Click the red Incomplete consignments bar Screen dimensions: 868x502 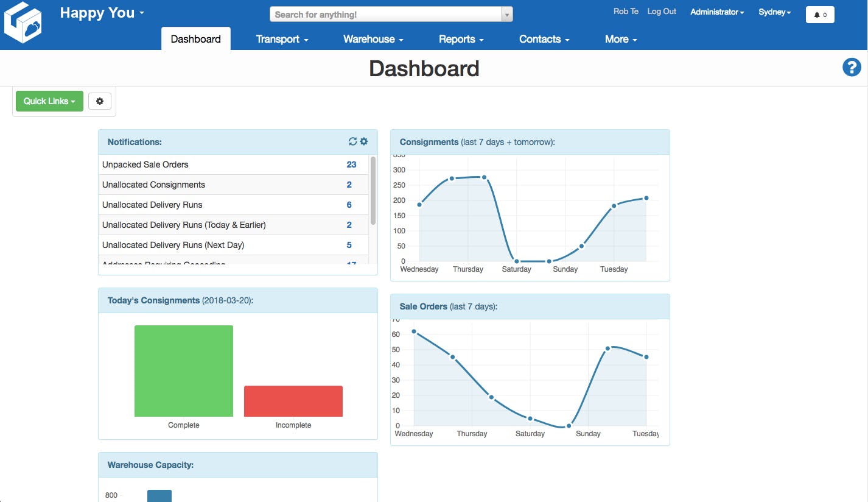pos(293,401)
